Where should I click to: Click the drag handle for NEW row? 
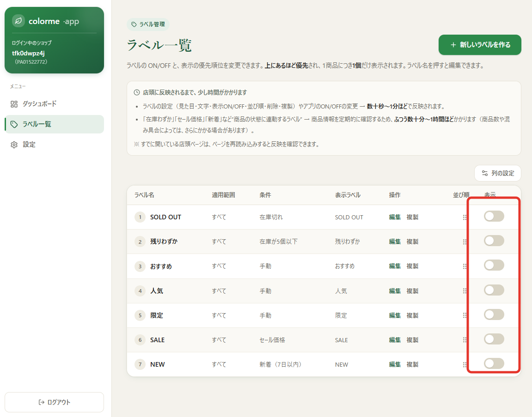[465, 364]
